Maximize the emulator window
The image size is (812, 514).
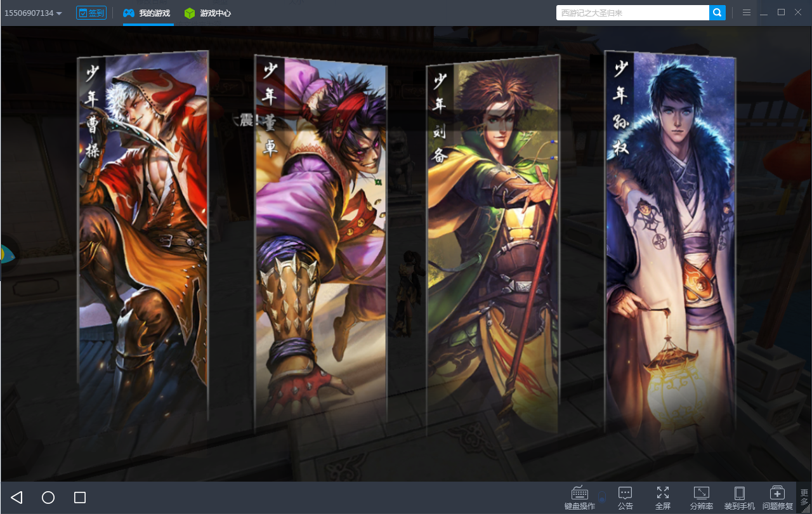tap(782, 13)
